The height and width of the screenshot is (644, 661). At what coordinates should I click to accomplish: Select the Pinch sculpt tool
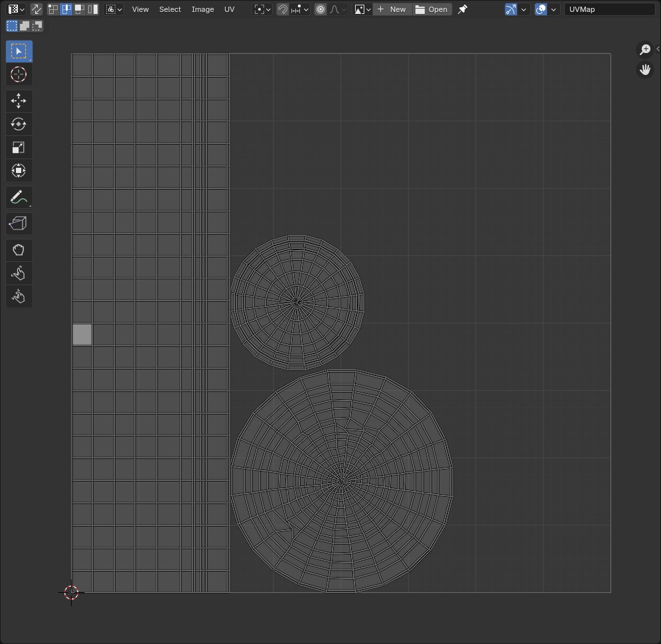coord(19,296)
